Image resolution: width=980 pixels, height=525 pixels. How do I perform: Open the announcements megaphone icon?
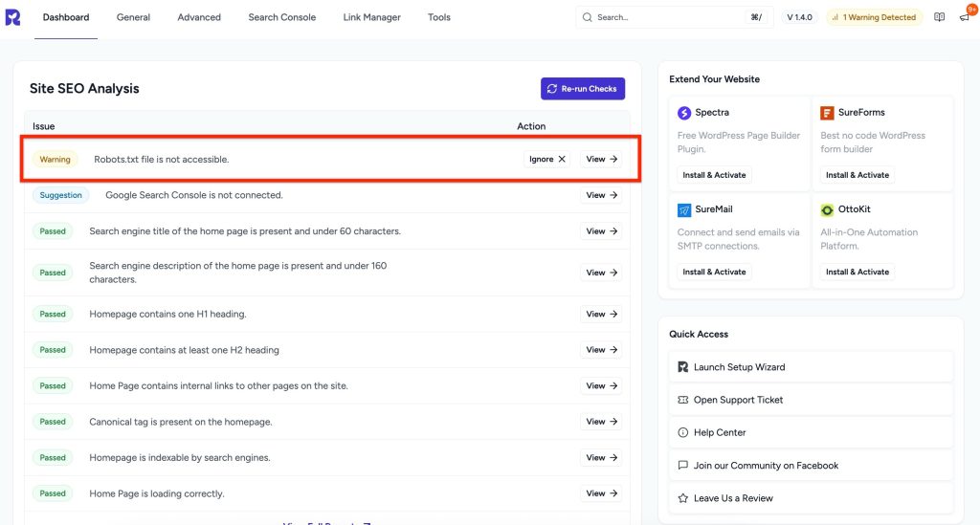[964, 17]
